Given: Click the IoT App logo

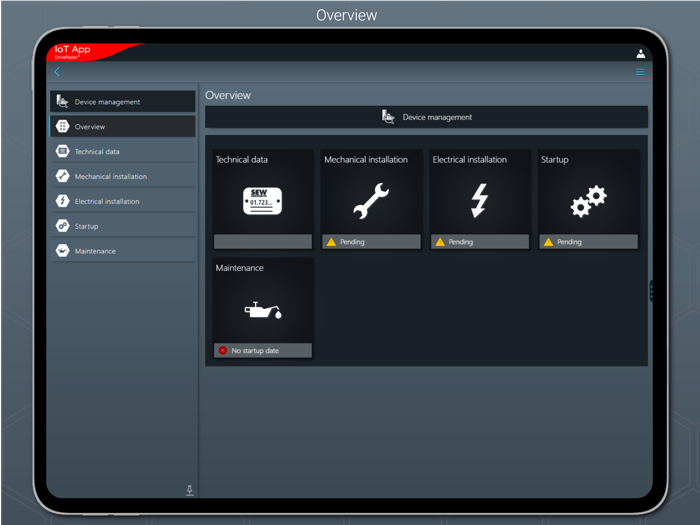Looking at the screenshot, I should [72, 51].
